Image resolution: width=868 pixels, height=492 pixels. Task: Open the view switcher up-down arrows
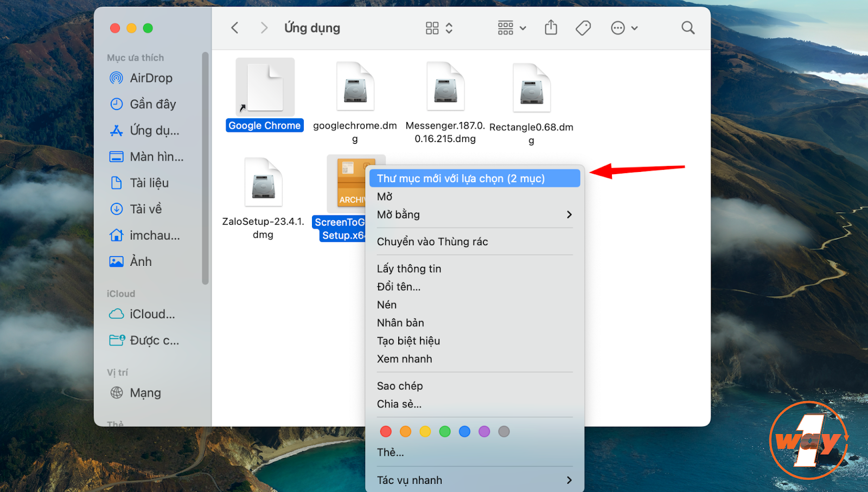449,28
